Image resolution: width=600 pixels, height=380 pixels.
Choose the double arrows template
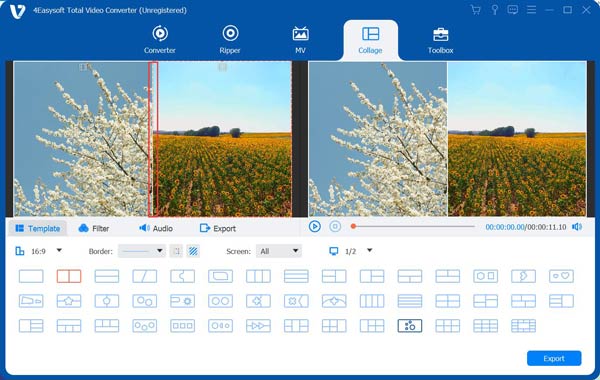258,326
